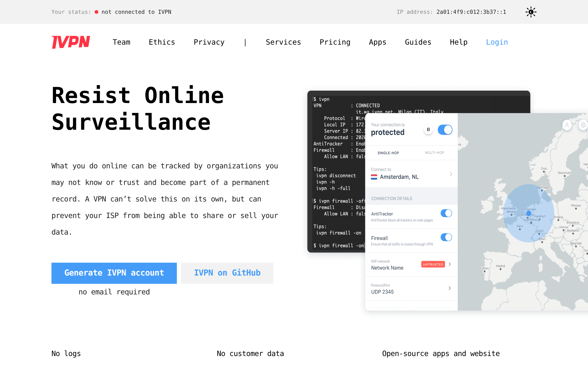Open settings gear icon on map
Image resolution: width=588 pixels, height=368 pixels.
[583, 125]
